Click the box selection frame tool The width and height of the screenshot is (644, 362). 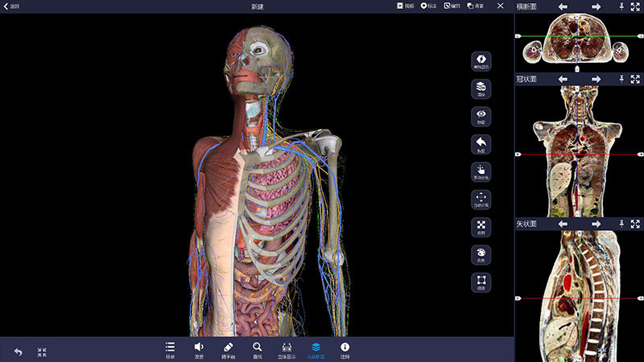(481, 283)
